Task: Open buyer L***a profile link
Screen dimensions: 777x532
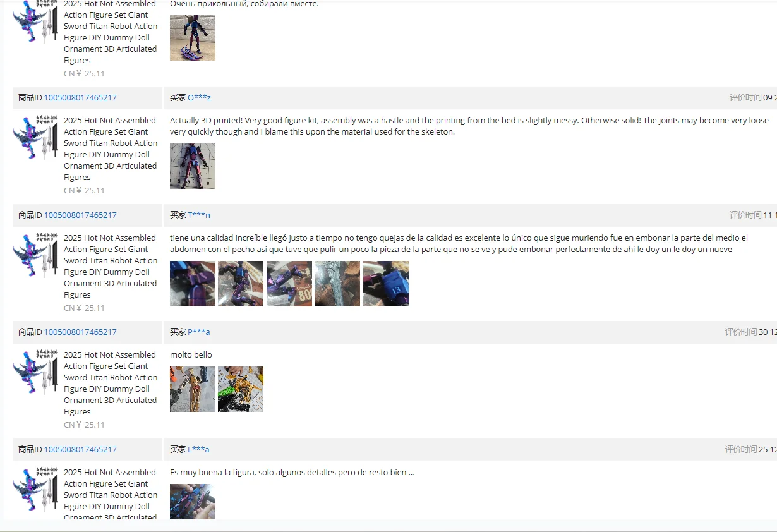Action: click(x=198, y=449)
